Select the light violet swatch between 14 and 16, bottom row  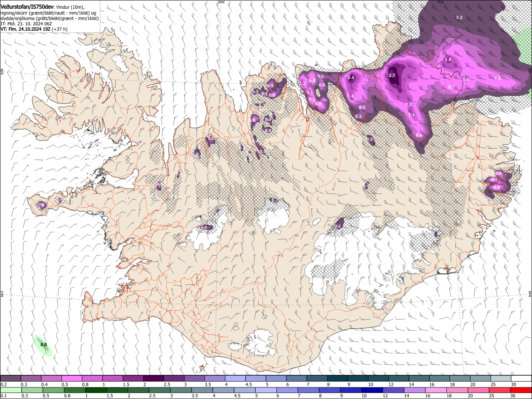pos(415,390)
